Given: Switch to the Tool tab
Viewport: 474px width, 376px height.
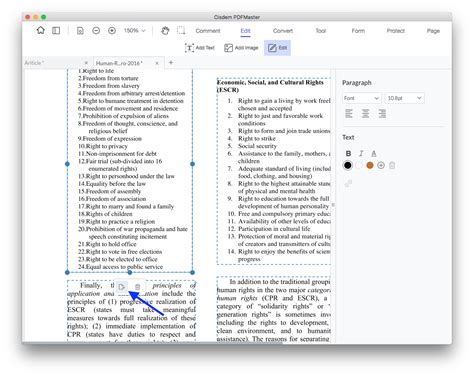Looking at the screenshot, I should [x=321, y=31].
